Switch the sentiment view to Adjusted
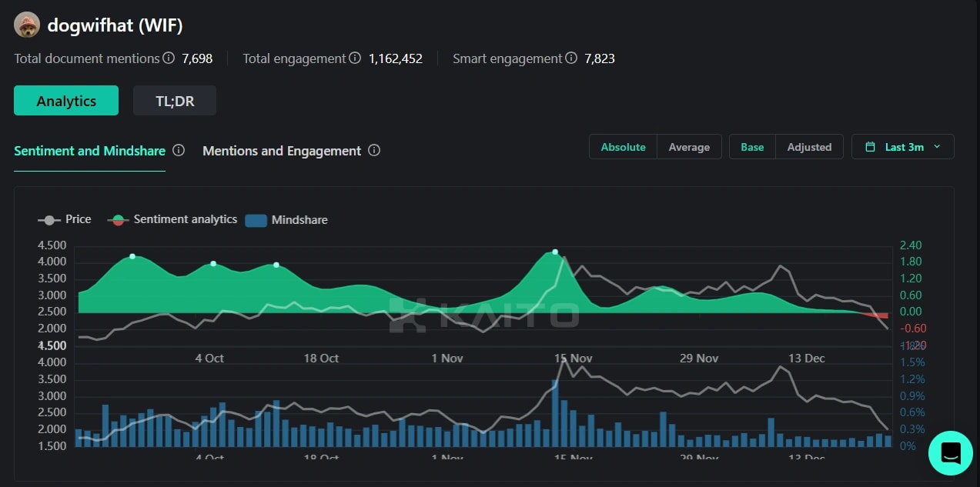 809,146
